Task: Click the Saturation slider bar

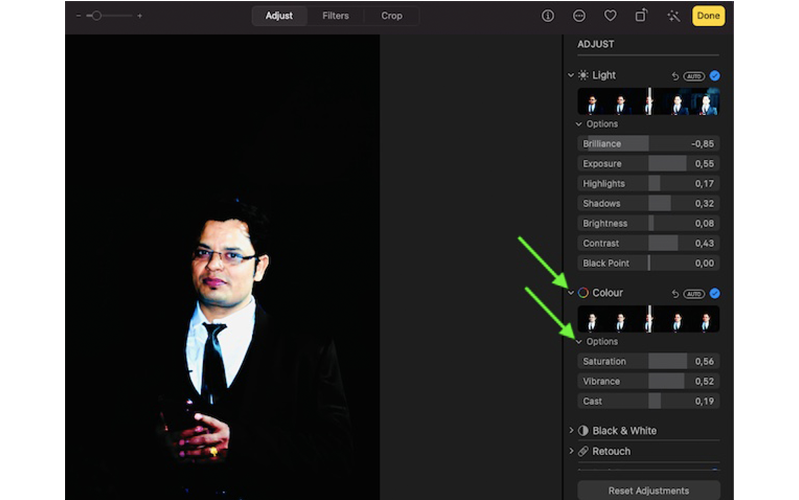Action: point(648,362)
